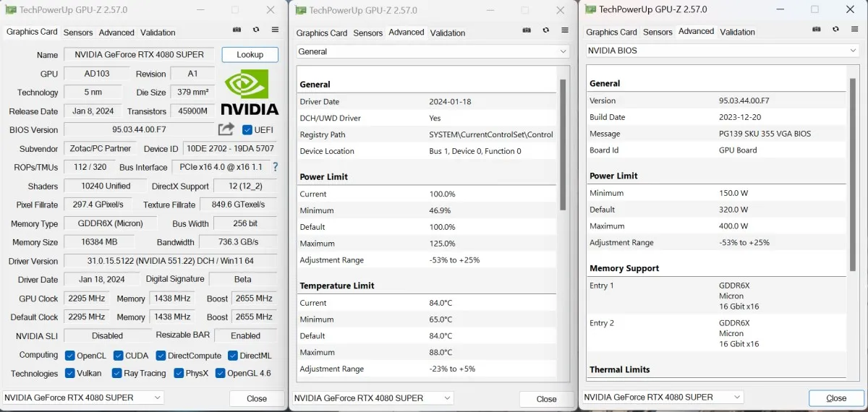Open Graphics Card tab in General advanced window
The image size is (868, 412).
click(x=322, y=33)
